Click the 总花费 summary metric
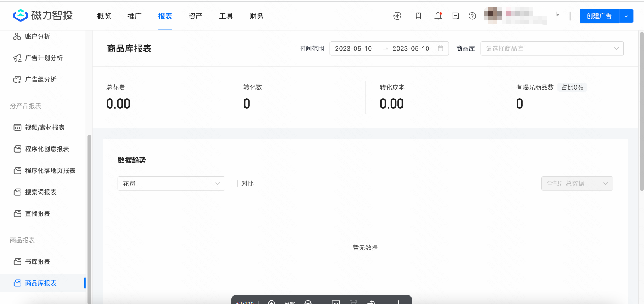 118,97
